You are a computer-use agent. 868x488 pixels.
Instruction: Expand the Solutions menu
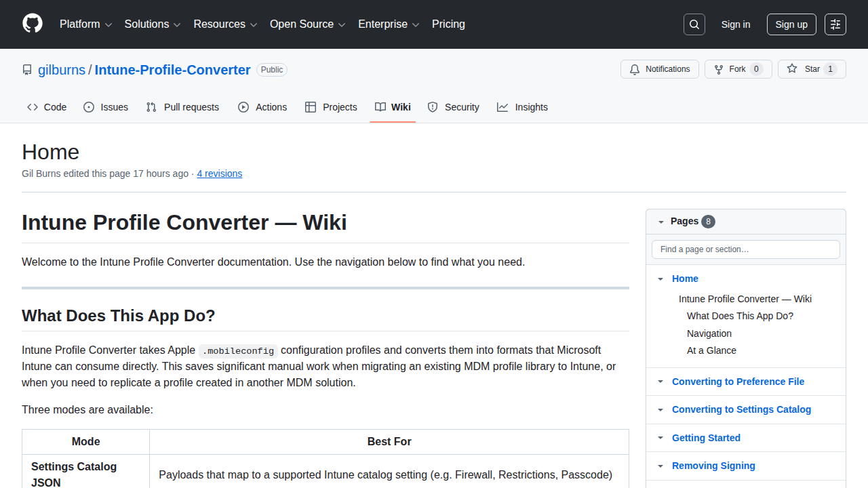coord(153,24)
